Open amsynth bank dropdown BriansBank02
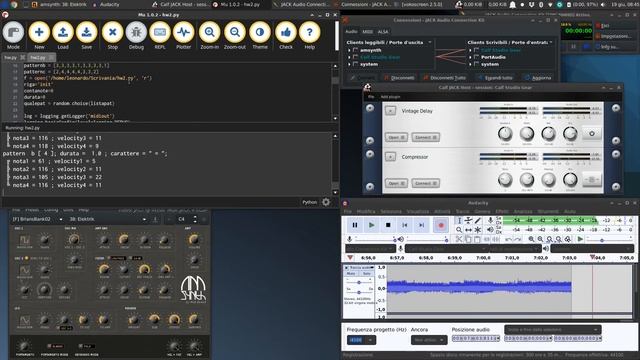Image resolution: width=640 pixels, height=360 pixels. click(x=38, y=219)
